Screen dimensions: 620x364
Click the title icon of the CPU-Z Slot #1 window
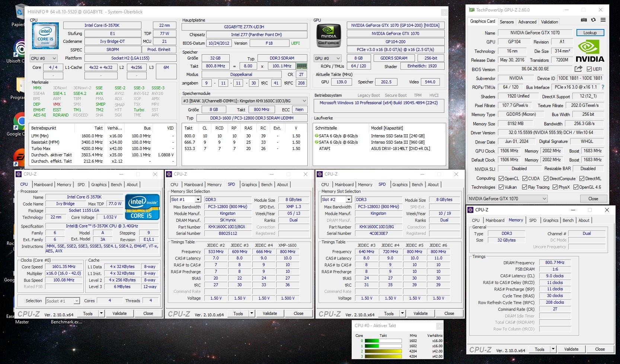click(169, 174)
